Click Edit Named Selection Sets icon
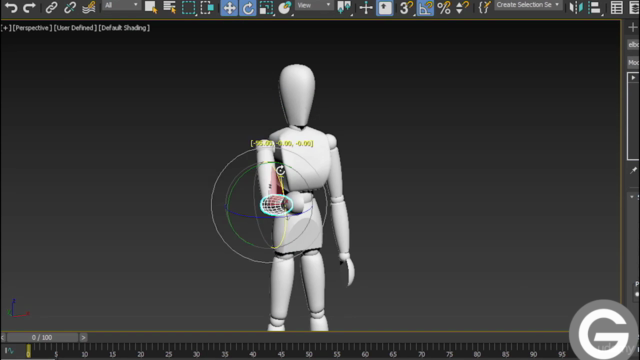Screen dimensions: 640x360 pos(484,7)
